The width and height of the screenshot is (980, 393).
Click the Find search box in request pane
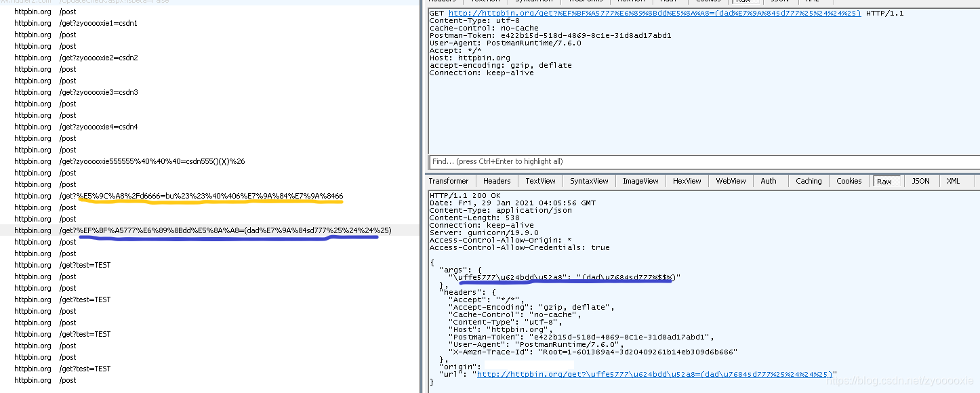tap(703, 161)
